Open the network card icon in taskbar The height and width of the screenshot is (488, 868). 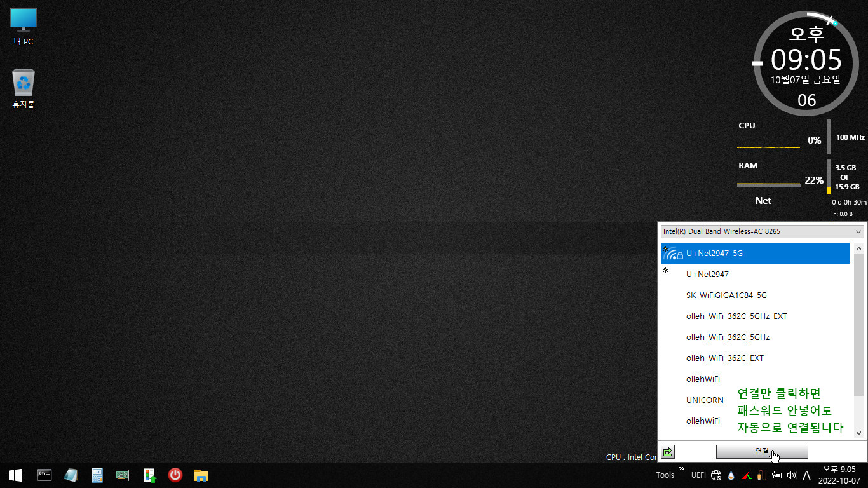point(123,475)
